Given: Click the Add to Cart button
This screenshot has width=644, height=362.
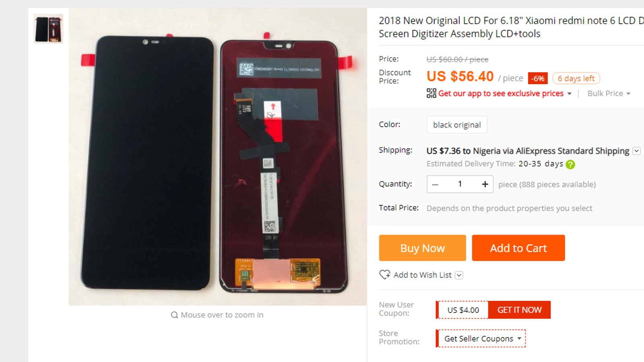Looking at the screenshot, I should [x=518, y=248].
